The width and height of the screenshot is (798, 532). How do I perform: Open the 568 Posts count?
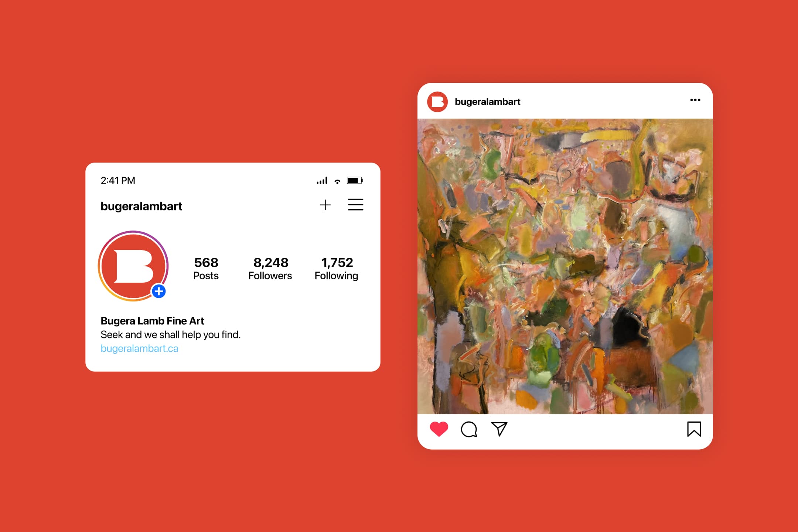(206, 269)
